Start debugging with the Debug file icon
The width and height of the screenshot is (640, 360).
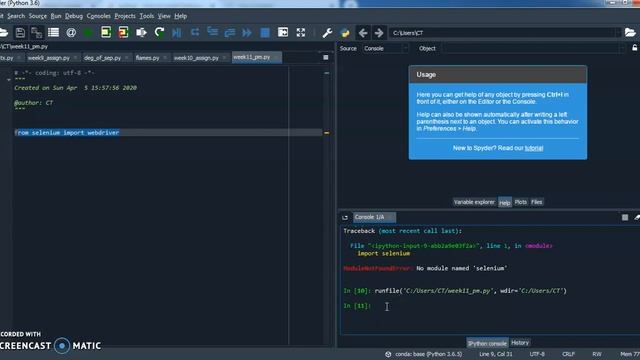[177, 32]
